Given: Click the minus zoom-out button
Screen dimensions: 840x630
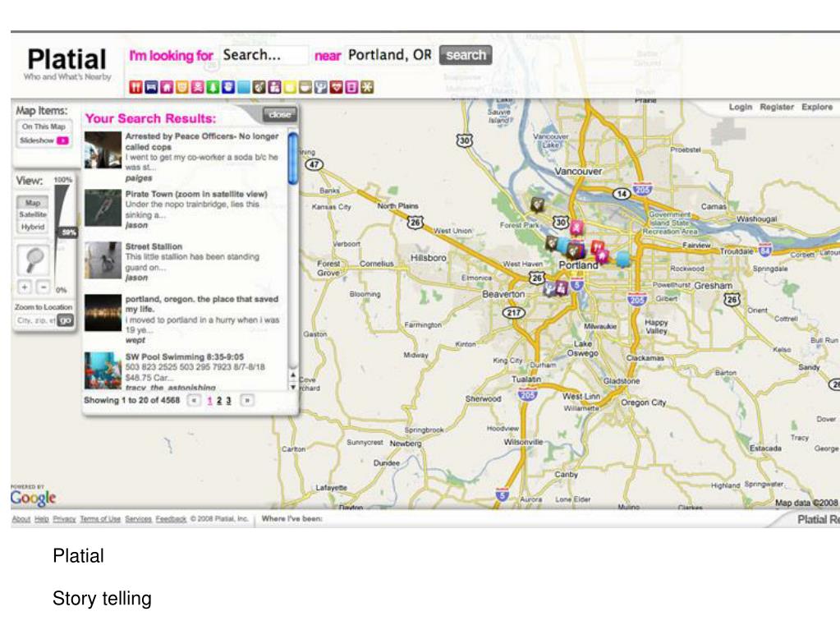Looking at the screenshot, I should coord(44,287).
